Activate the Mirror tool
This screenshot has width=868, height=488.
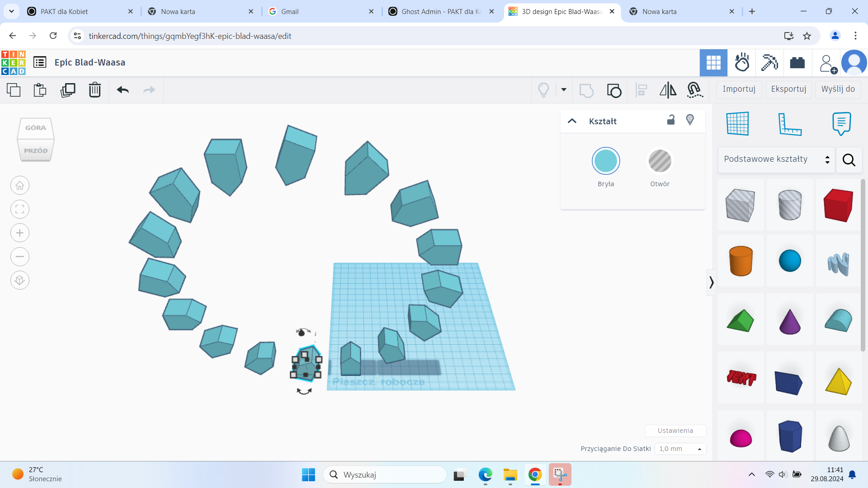pos(668,90)
